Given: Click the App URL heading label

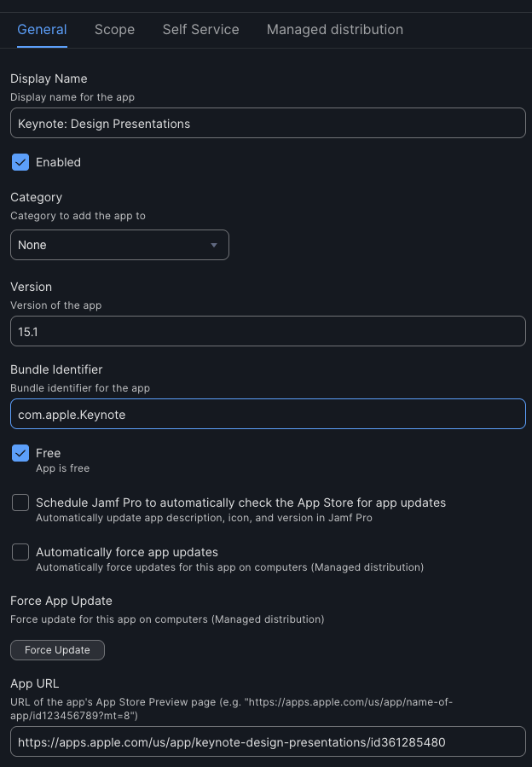Looking at the screenshot, I should 34,683.
